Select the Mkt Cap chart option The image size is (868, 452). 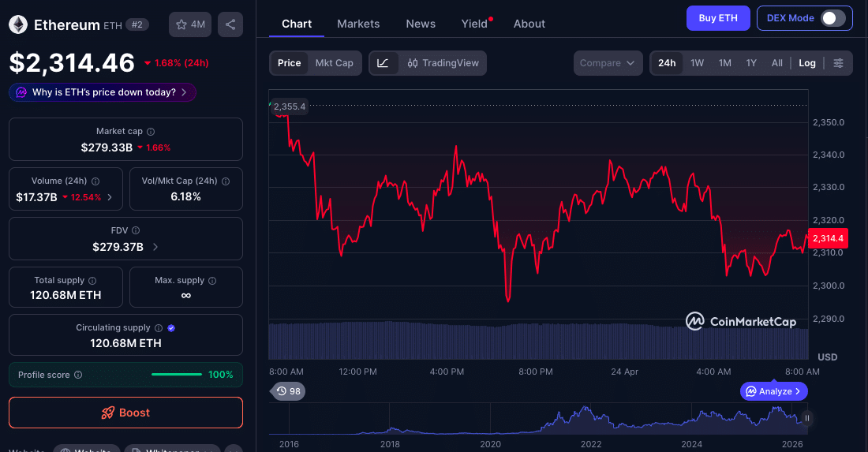click(335, 63)
